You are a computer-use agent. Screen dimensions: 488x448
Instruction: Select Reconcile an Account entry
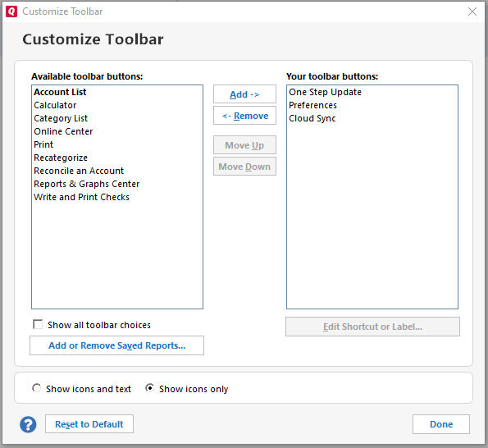(117, 171)
